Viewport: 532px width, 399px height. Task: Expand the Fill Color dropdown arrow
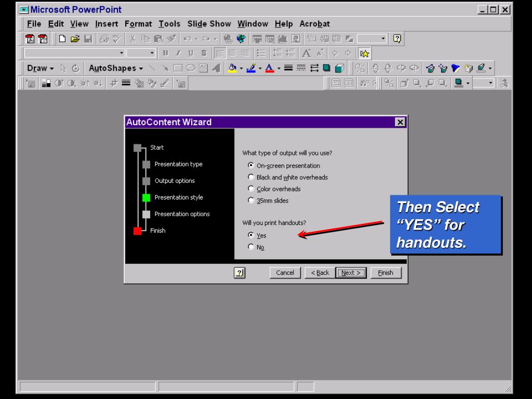coord(241,68)
